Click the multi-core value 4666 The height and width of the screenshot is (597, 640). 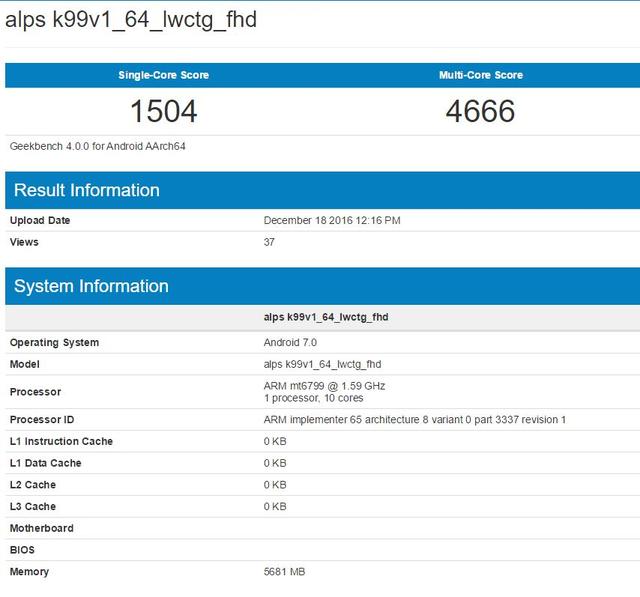pyautogui.click(x=480, y=111)
